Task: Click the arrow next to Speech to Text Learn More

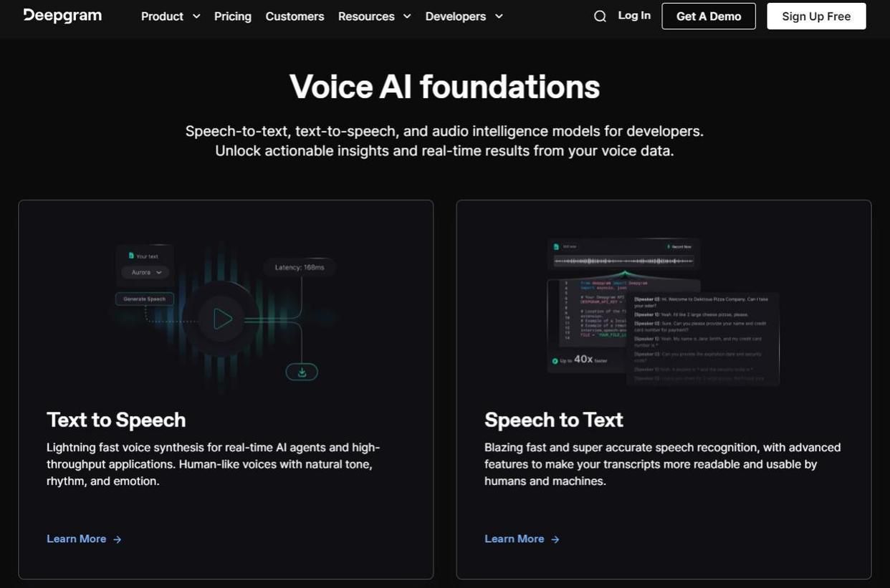Action: point(555,539)
